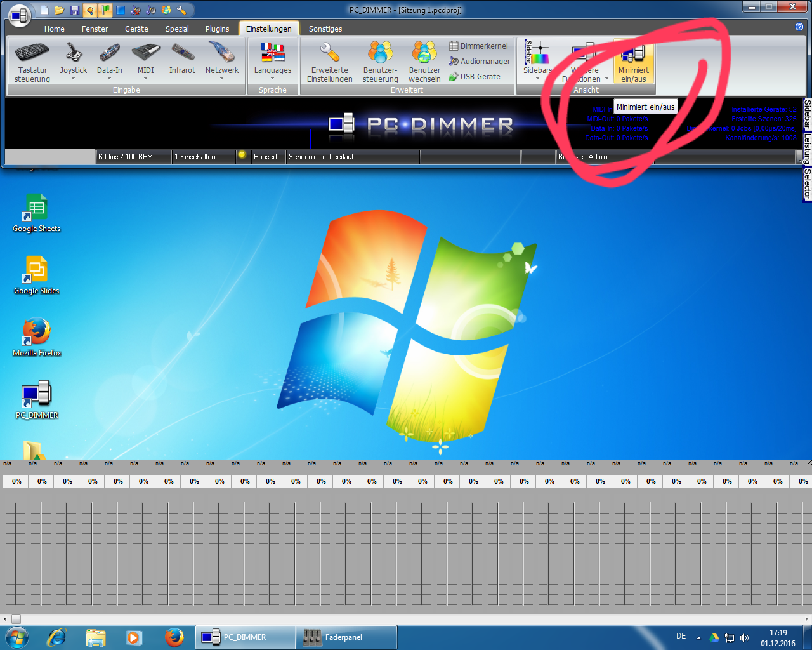Open the vertical Selector tab
Image resolution: width=812 pixels, height=650 pixels.
tap(808, 184)
